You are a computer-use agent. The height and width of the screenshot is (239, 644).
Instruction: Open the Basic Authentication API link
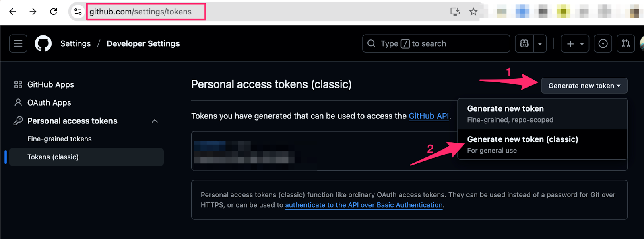363,205
